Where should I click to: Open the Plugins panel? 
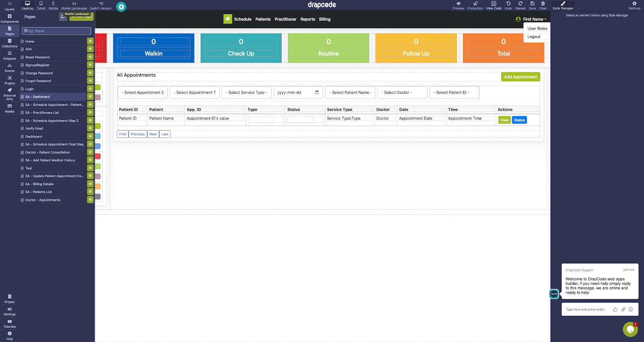(9, 80)
